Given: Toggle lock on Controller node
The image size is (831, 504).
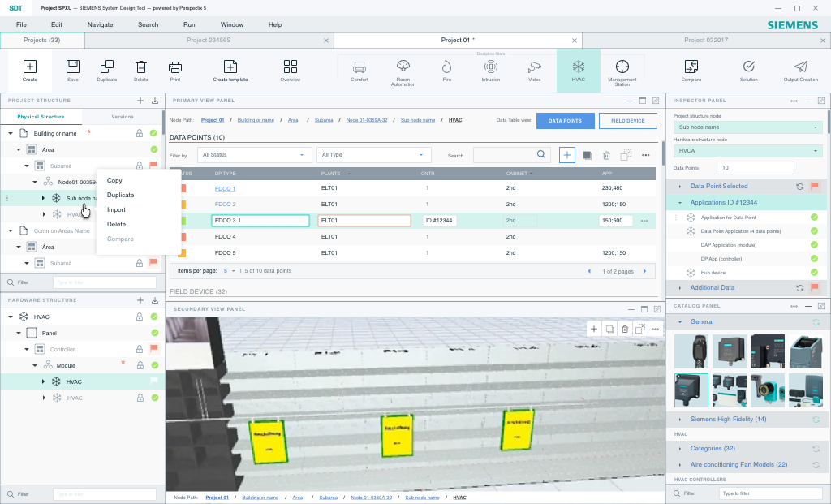Looking at the screenshot, I should tap(140, 349).
